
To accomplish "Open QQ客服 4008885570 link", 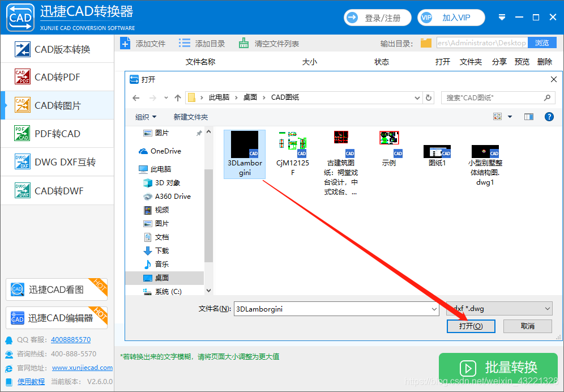I will coord(71,339).
